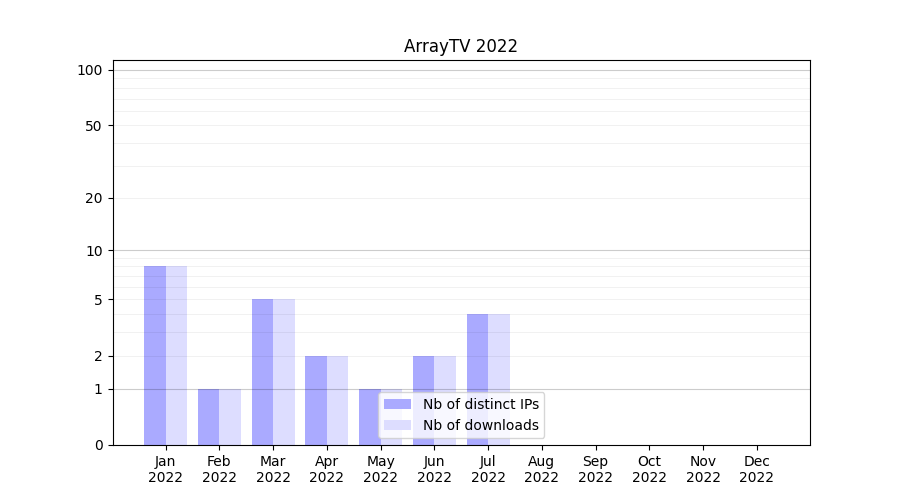Select the April distinct IPs bar
The image size is (900, 500).
pyautogui.click(x=316, y=400)
